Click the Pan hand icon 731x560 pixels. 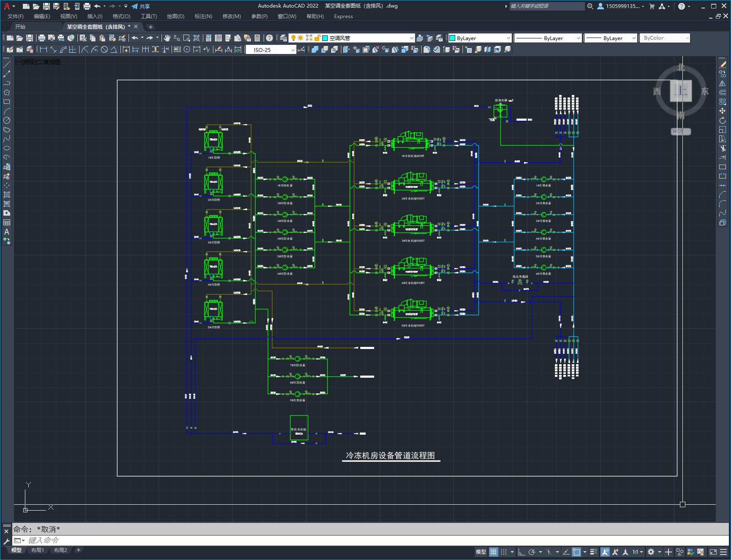[167, 38]
